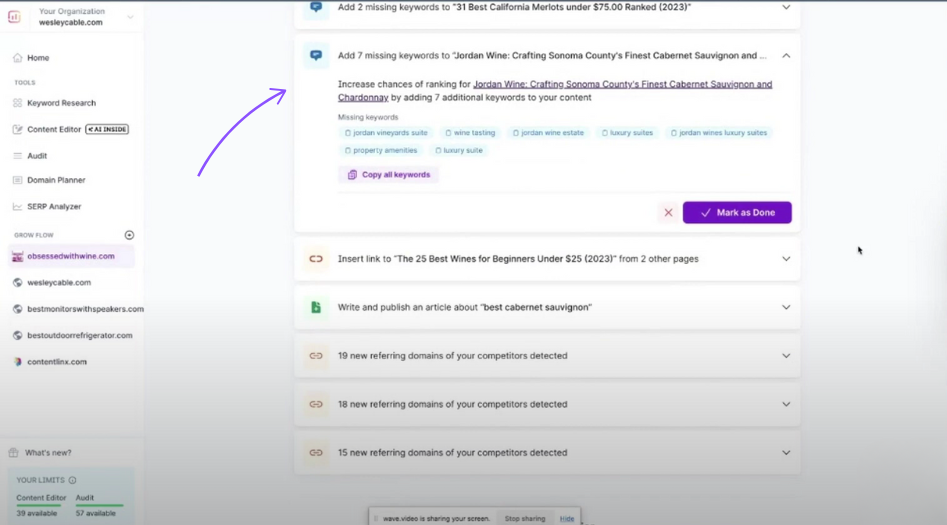The image size is (947, 525).
Task: Open Content Editor tool
Action: 54,129
